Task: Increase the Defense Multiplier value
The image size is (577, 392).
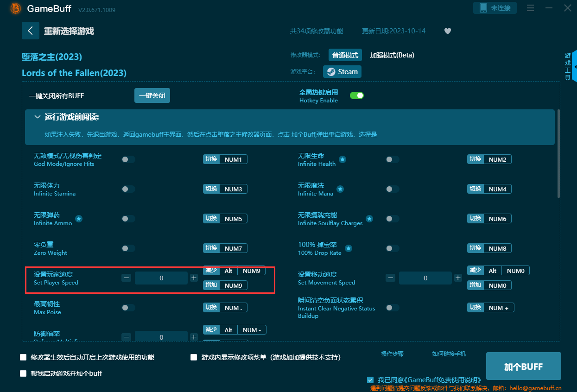Action: 194,337
